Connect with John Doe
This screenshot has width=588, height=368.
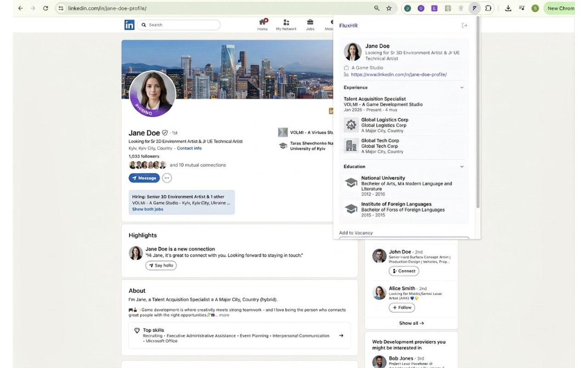coord(404,271)
